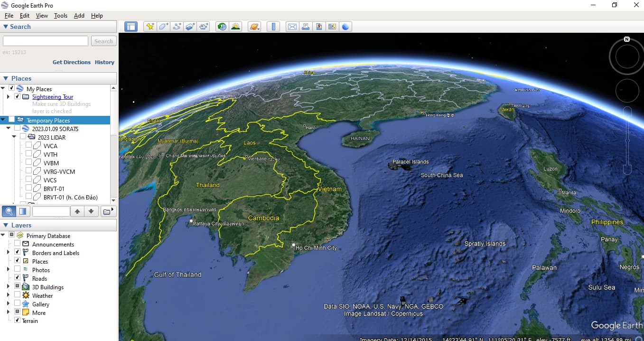
Task: Click the Print toolbar icon
Action: (305, 27)
